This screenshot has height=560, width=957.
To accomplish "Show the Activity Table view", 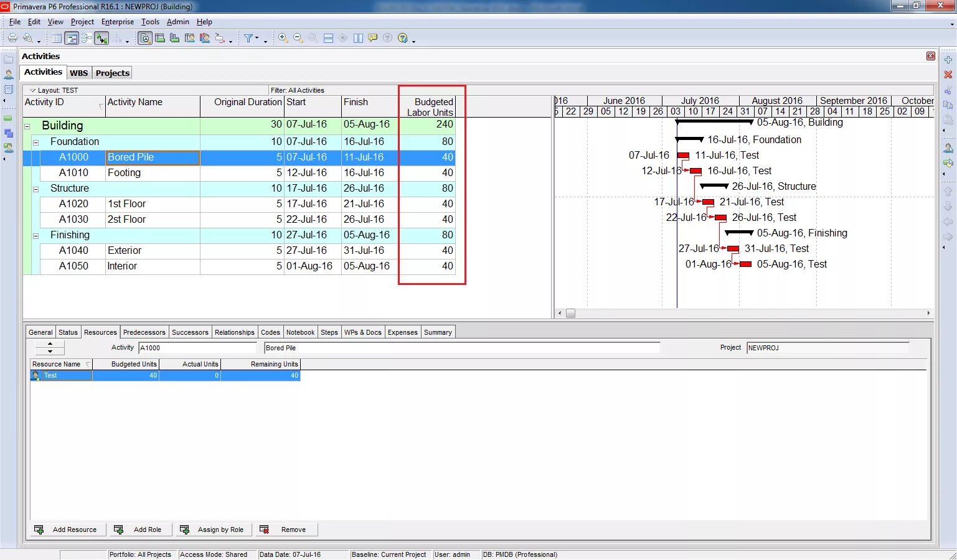I will [x=57, y=38].
